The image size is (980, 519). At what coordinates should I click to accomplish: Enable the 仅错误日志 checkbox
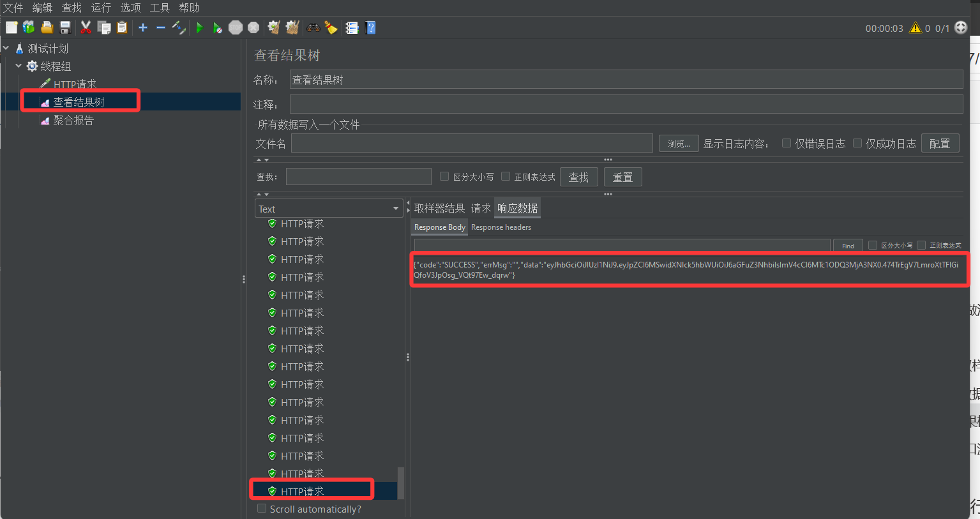[787, 143]
